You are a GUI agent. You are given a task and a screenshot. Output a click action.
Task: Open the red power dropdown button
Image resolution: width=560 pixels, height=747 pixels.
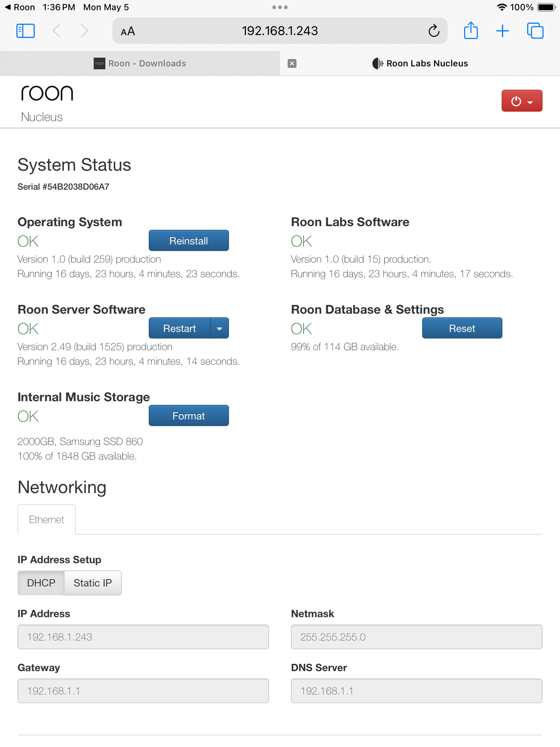pyautogui.click(x=522, y=101)
